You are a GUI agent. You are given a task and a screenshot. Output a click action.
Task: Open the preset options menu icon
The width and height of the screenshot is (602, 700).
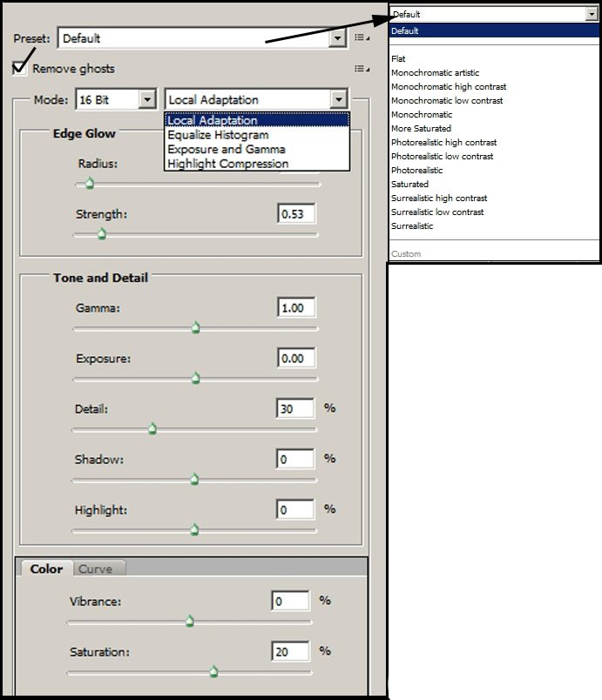[x=362, y=38]
